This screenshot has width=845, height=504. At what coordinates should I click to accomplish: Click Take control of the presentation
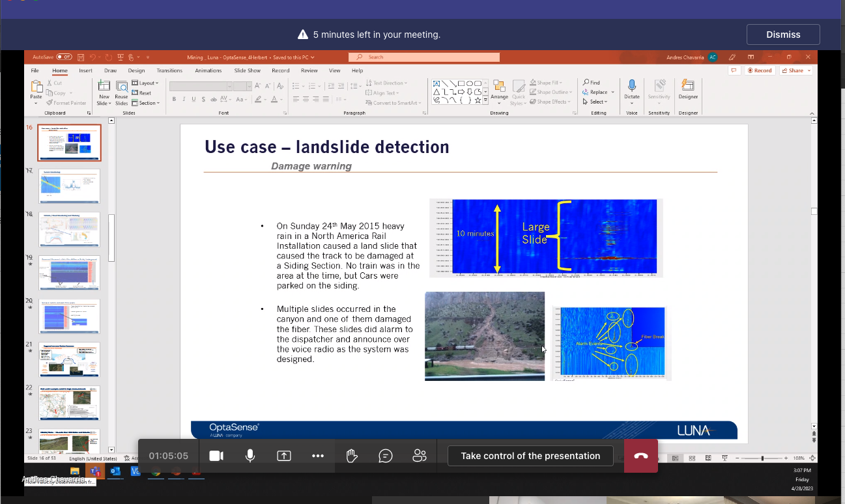530,456
